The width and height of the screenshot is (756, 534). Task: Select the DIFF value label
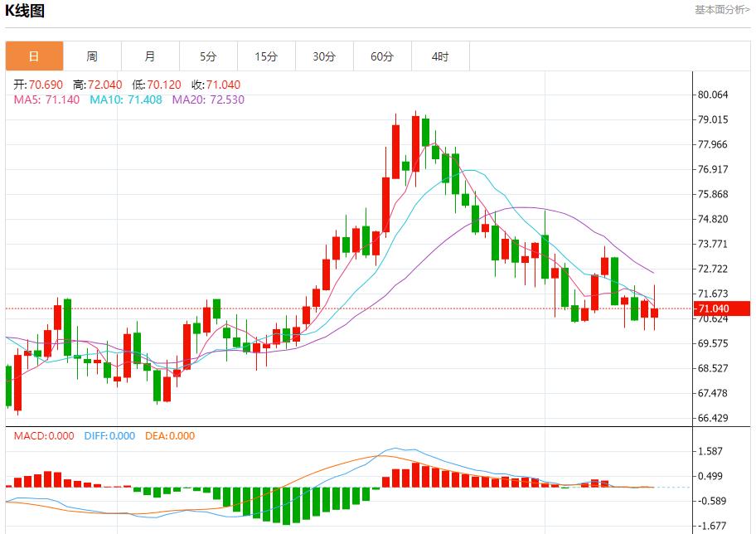pos(109,436)
